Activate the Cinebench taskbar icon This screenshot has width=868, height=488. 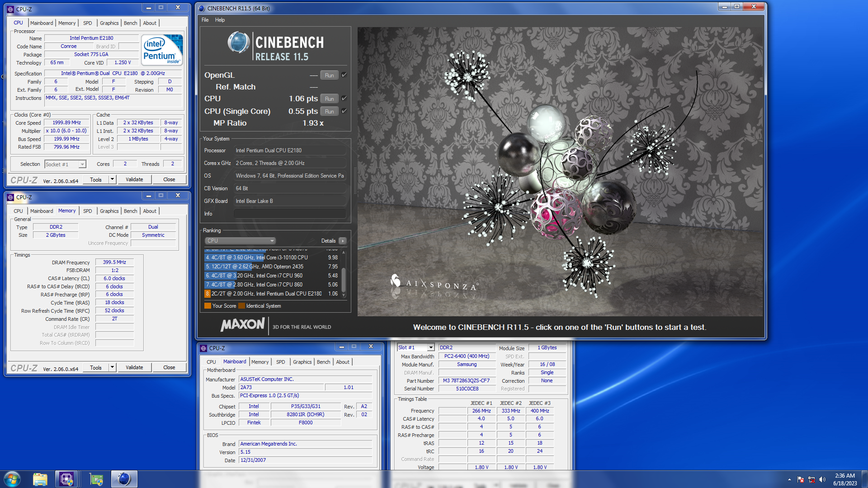coord(124,479)
